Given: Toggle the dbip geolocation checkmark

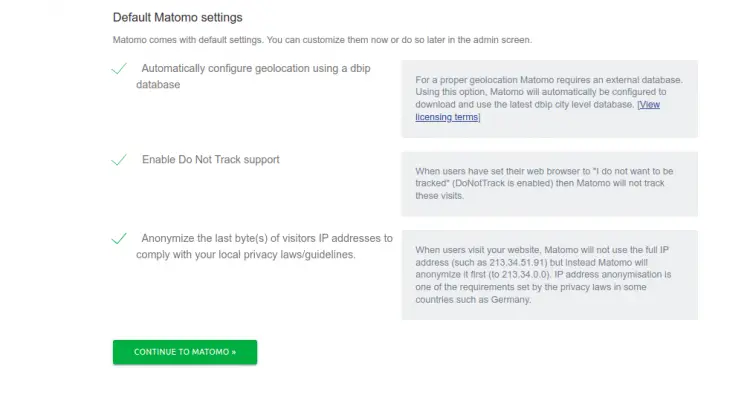Looking at the screenshot, I should tap(119, 68).
